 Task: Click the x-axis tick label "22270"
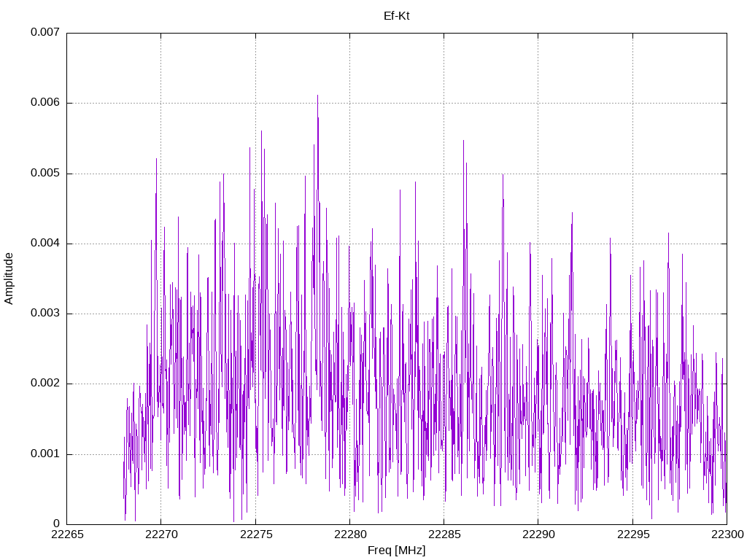pyautogui.click(x=161, y=534)
